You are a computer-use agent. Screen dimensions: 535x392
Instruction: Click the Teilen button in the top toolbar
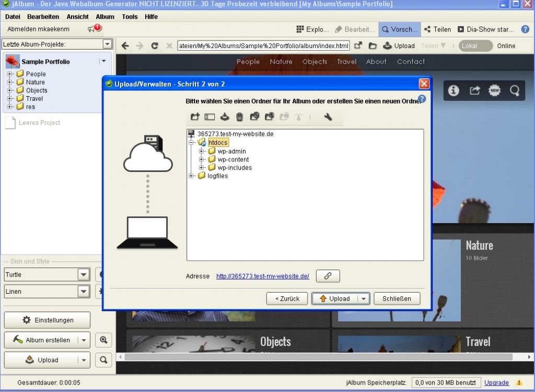tap(437, 29)
